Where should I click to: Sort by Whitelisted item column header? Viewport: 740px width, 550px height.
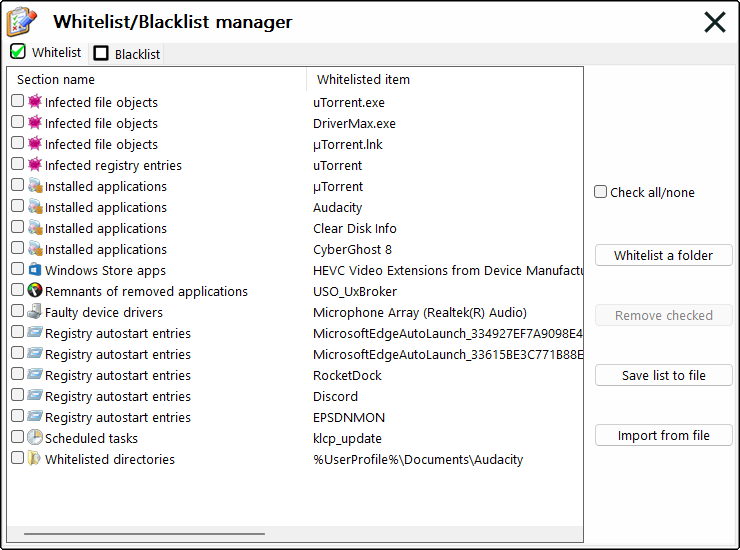445,79
